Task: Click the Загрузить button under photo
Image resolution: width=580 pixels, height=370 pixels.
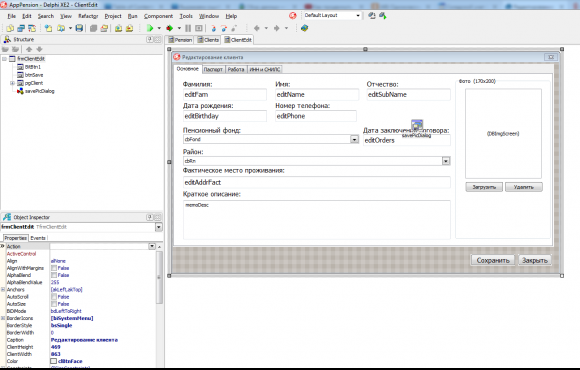Action: 484,187
